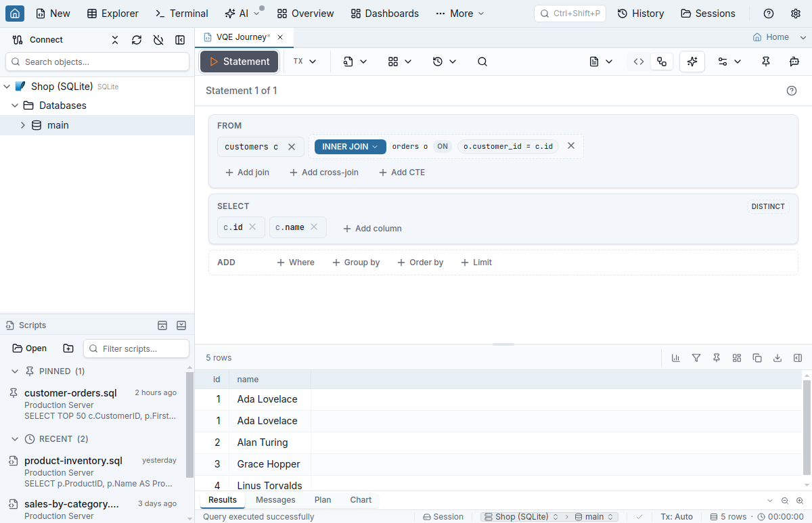Create new script folder icon
The height and width of the screenshot is (523, 812).
click(x=68, y=348)
